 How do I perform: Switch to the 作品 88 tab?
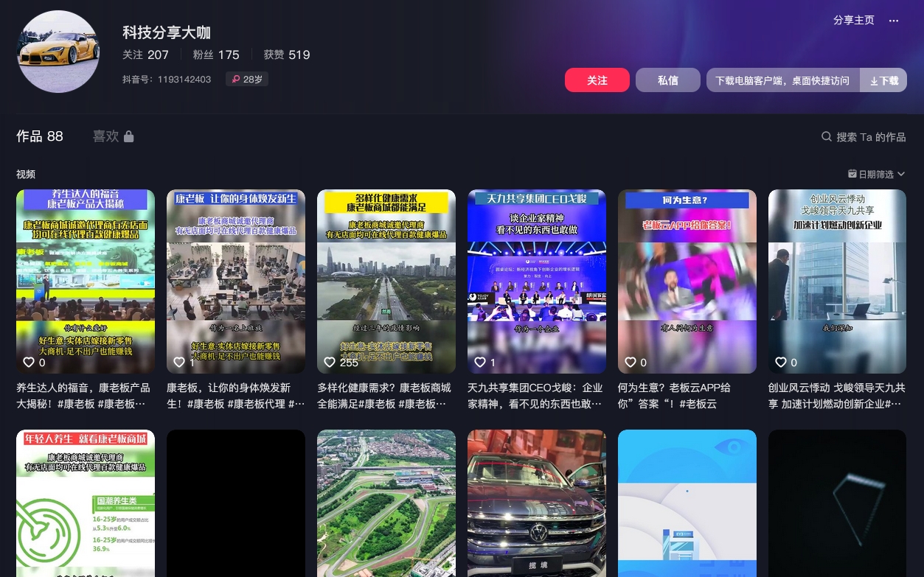(x=40, y=136)
